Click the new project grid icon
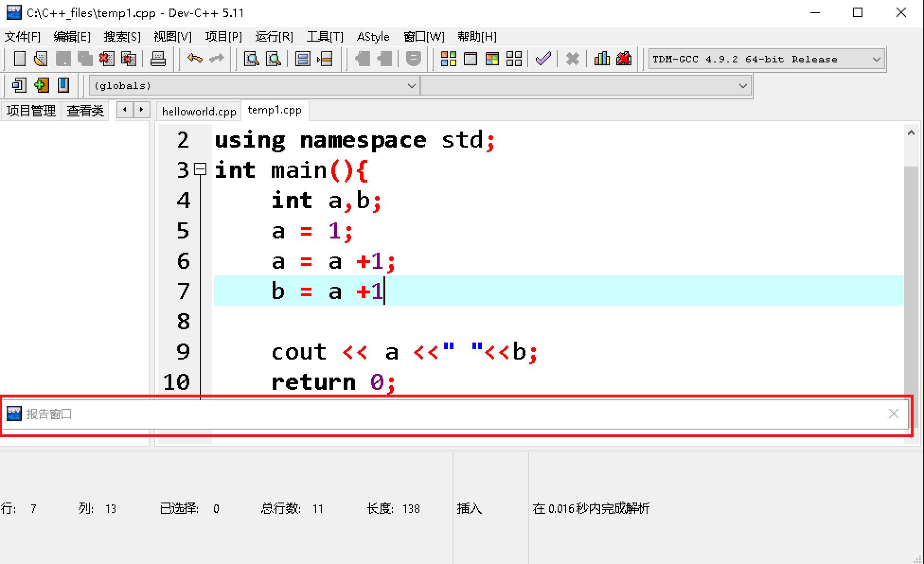Image resolution: width=924 pixels, height=564 pixels. (448, 59)
